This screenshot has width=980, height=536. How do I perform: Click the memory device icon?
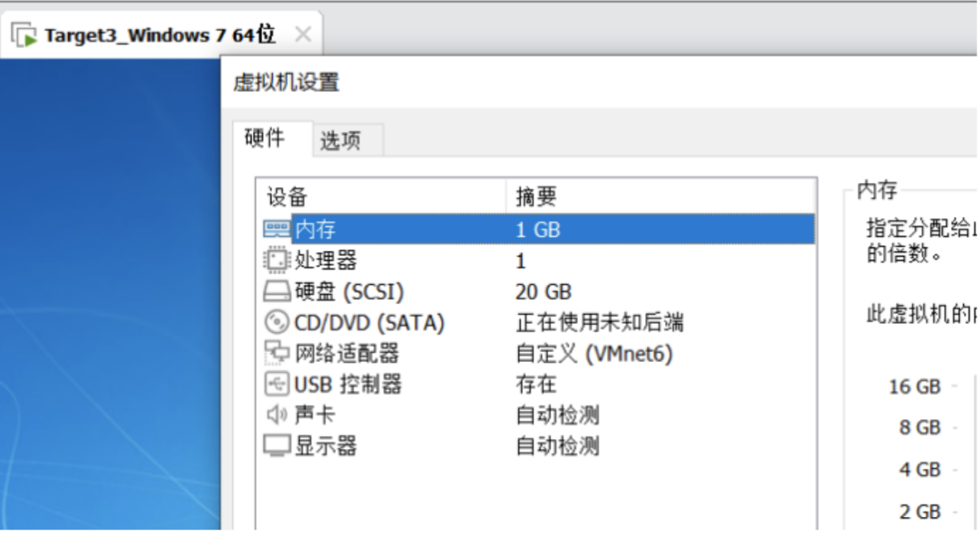click(x=277, y=229)
